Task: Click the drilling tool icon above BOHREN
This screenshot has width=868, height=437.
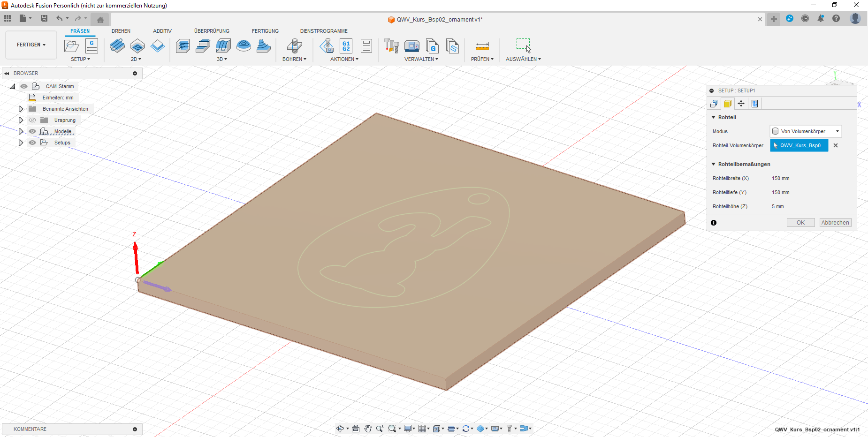Action: 294,46
